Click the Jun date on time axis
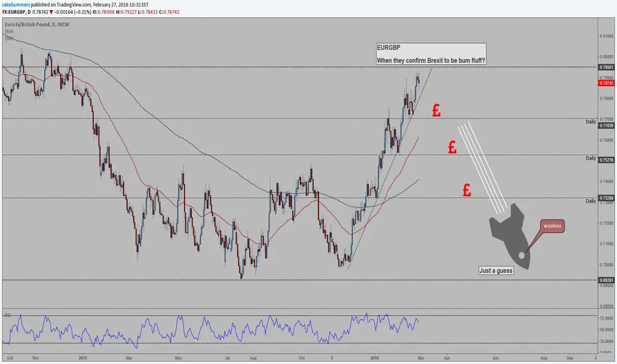The image size is (617, 364). click(x=495, y=358)
